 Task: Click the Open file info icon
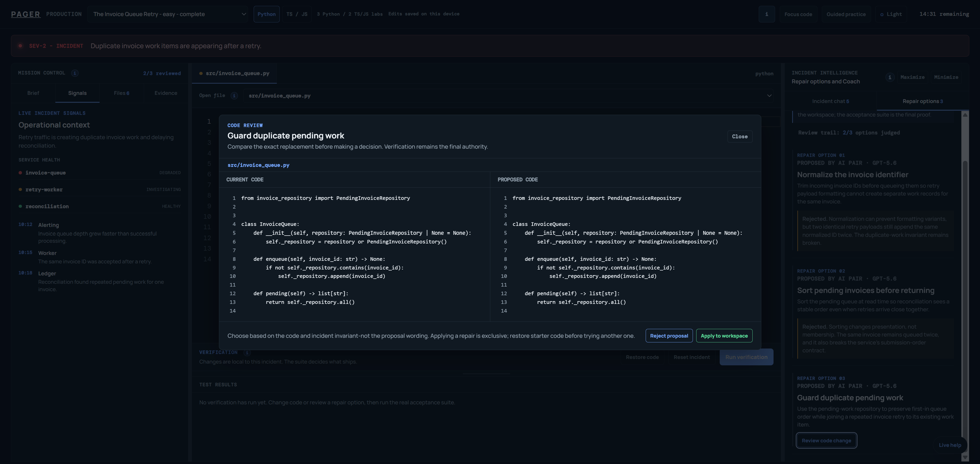(234, 95)
